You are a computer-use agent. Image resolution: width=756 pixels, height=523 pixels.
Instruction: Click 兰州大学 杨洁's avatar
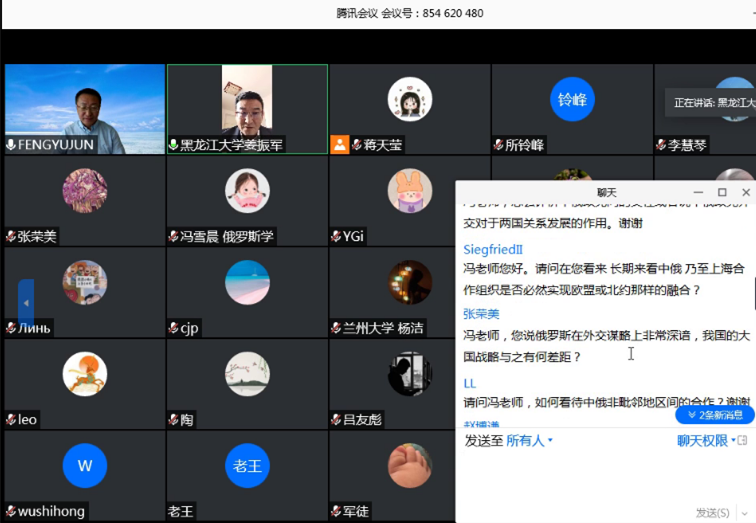(410, 282)
